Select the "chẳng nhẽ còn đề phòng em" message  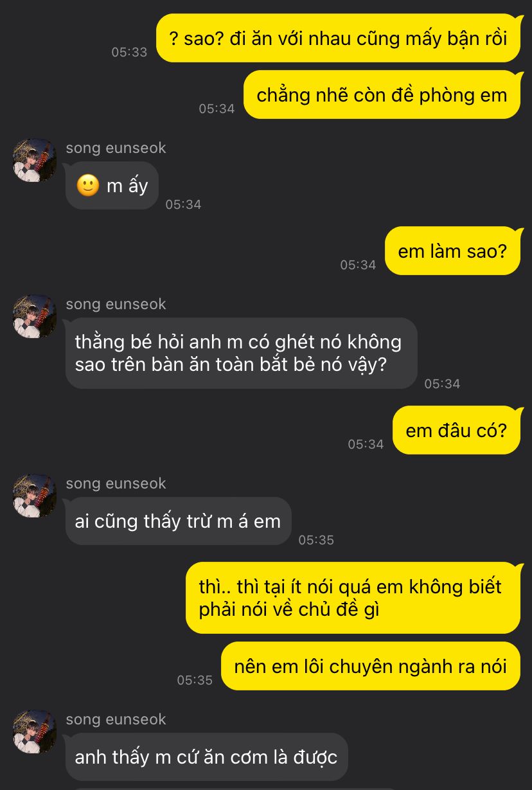pos(382,95)
